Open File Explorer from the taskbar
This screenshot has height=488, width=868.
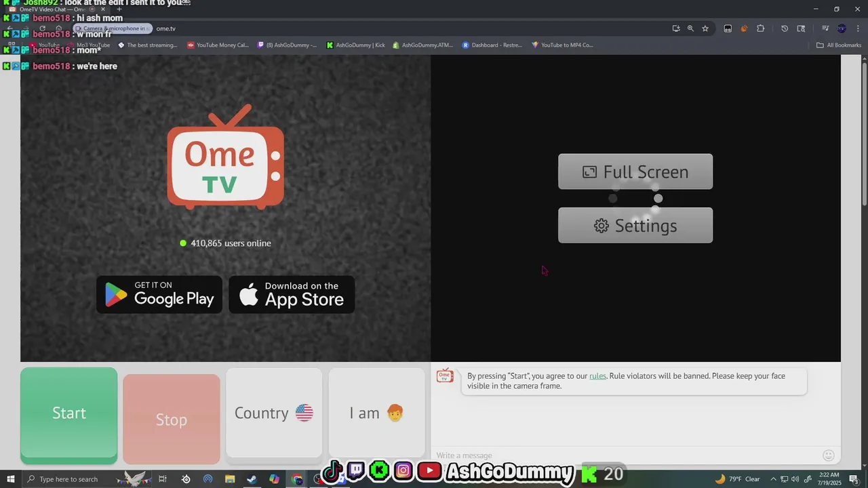point(230,479)
